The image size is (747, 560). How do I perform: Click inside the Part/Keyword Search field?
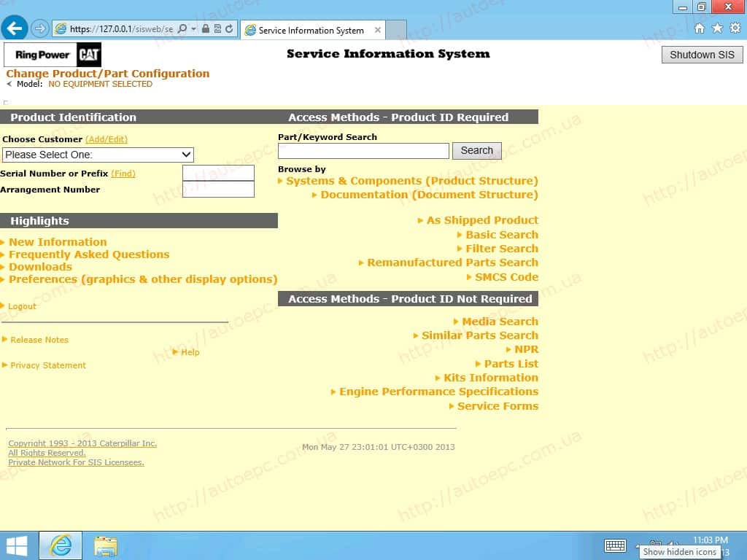[363, 150]
